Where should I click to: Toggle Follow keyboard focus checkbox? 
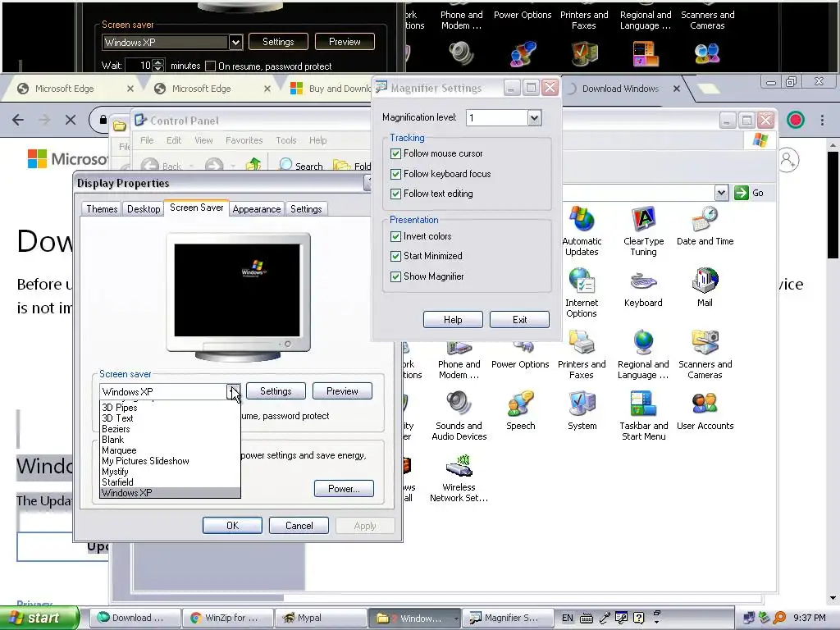point(396,174)
